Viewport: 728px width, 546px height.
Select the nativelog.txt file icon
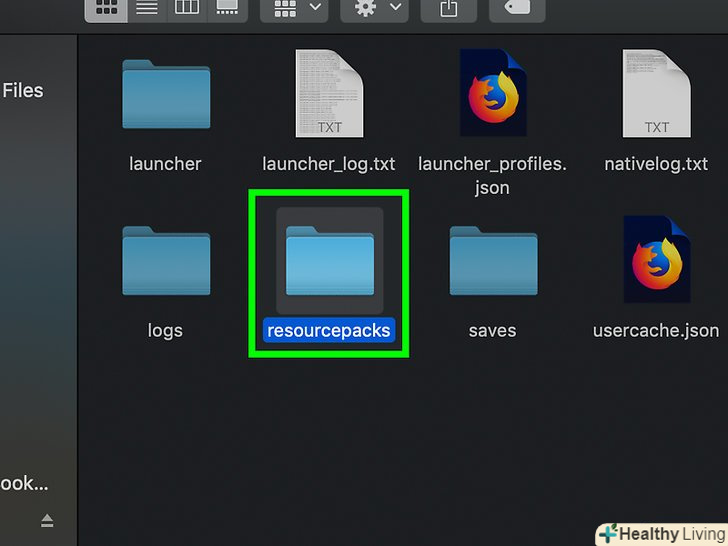pos(656,93)
